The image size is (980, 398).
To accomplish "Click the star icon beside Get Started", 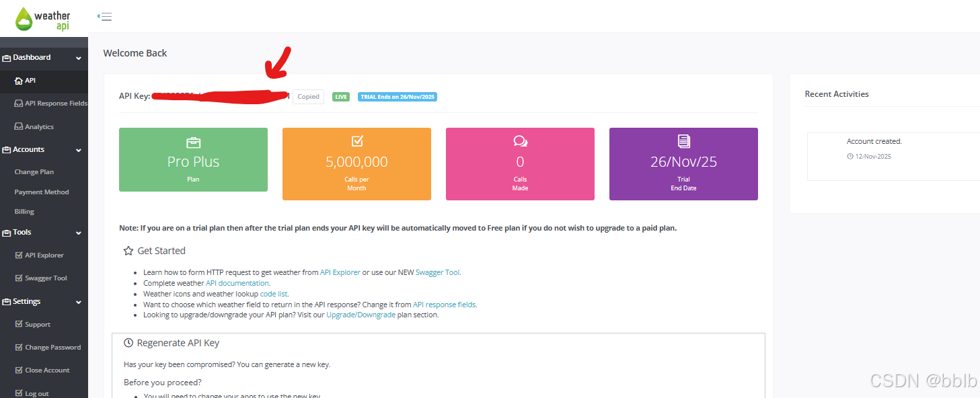I will [128, 251].
